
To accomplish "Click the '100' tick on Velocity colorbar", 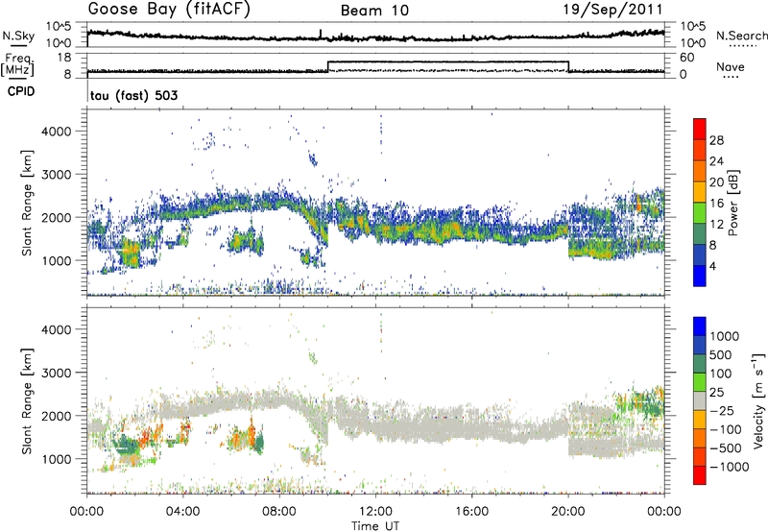I will pyautogui.click(x=721, y=374).
